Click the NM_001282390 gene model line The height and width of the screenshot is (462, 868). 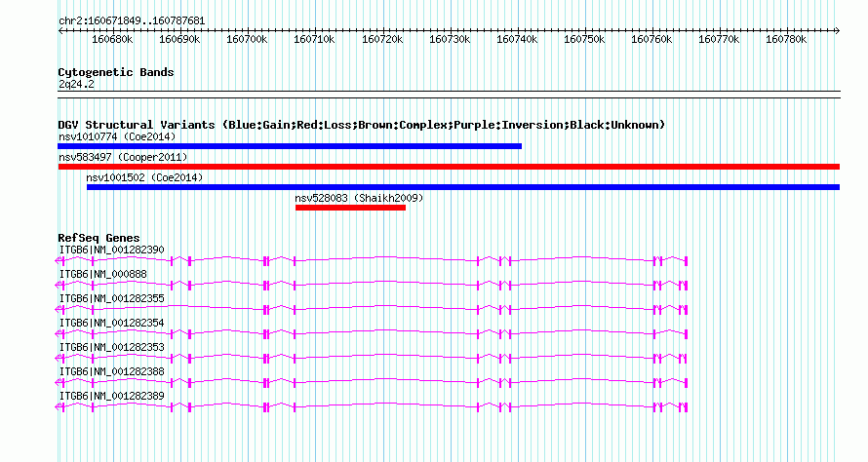point(372,260)
